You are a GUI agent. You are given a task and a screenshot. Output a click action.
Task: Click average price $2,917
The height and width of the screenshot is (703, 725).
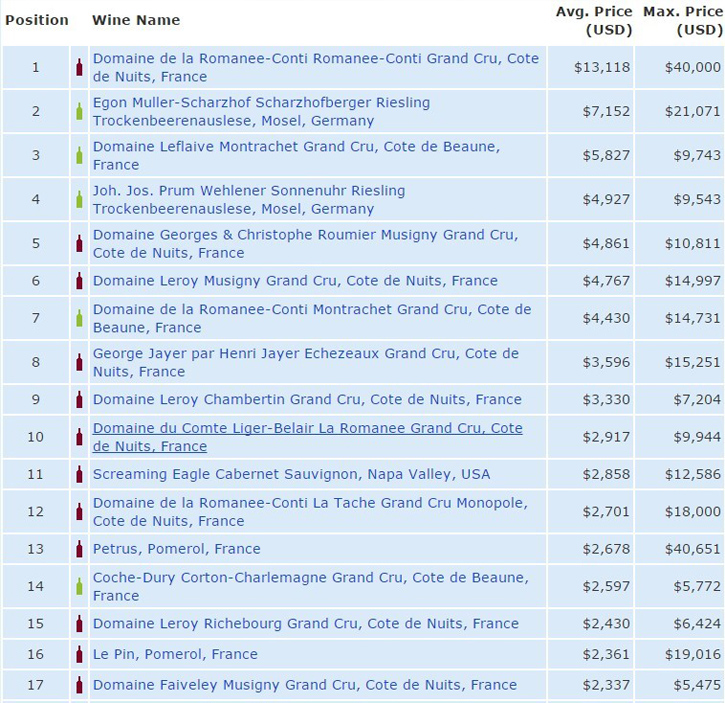[x=606, y=437]
